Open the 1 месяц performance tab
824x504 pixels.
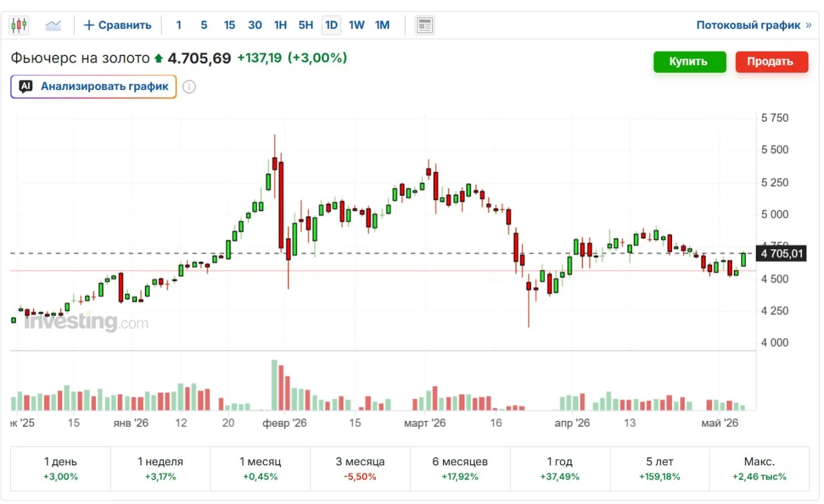[260, 469]
